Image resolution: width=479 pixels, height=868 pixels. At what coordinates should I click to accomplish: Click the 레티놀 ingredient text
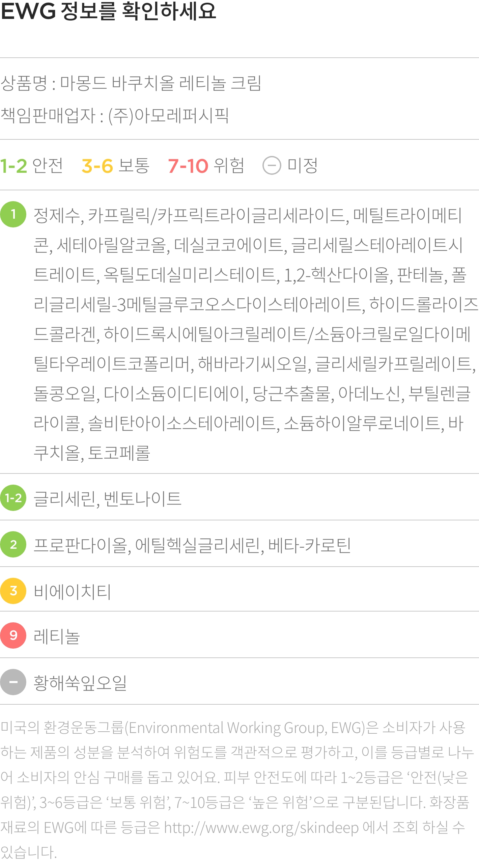point(57,636)
